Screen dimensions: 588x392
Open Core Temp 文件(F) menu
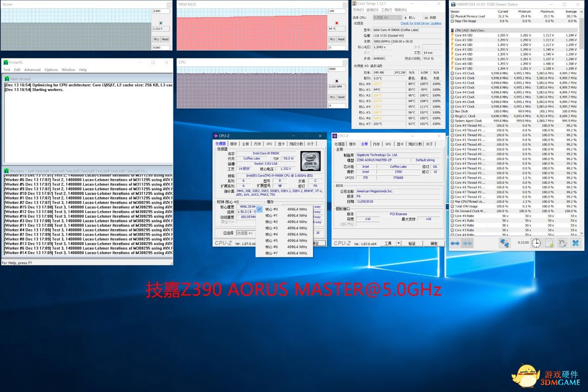pos(358,10)
